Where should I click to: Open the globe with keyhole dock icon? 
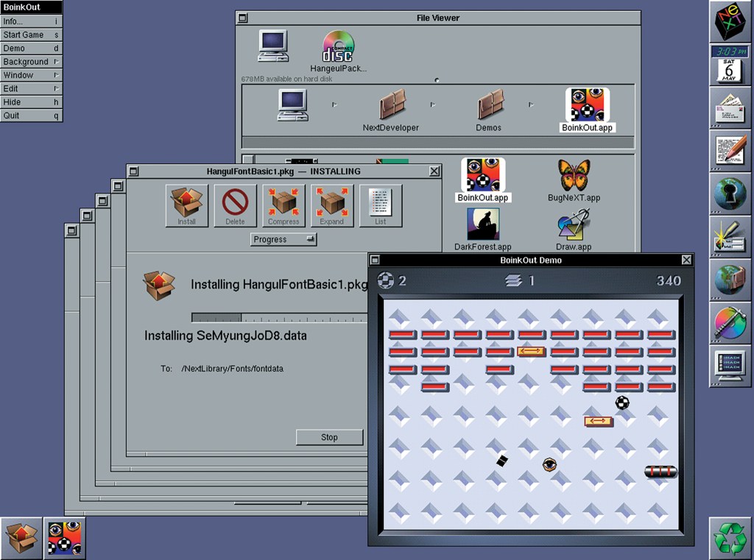(730, 194)
